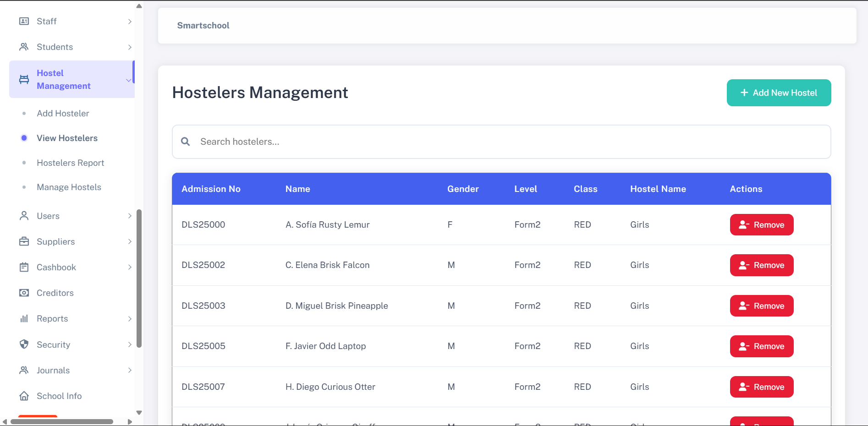This screenshot has width=868, height=426.
Task: Click the Admission No column header
Action: [x=211, y=189]
